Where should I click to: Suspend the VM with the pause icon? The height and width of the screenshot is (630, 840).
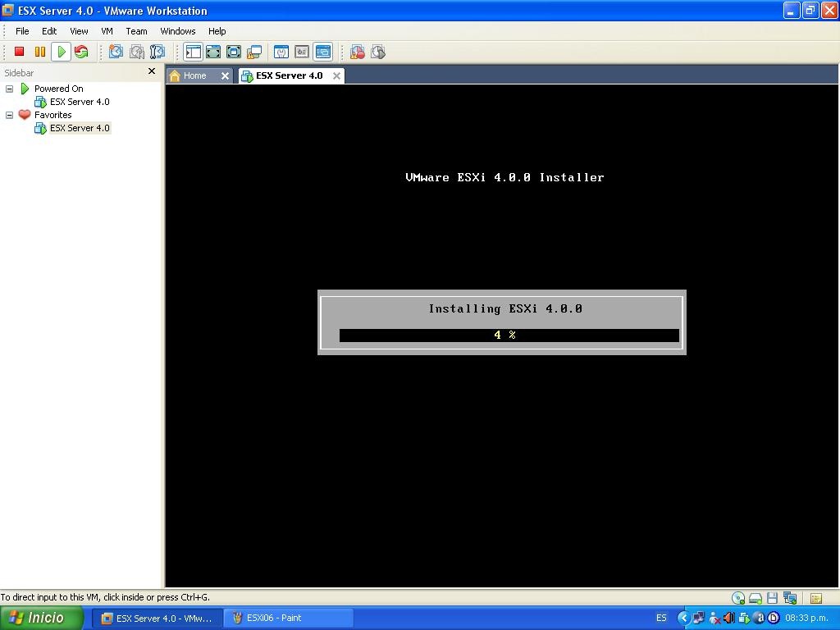pos(39,52)
